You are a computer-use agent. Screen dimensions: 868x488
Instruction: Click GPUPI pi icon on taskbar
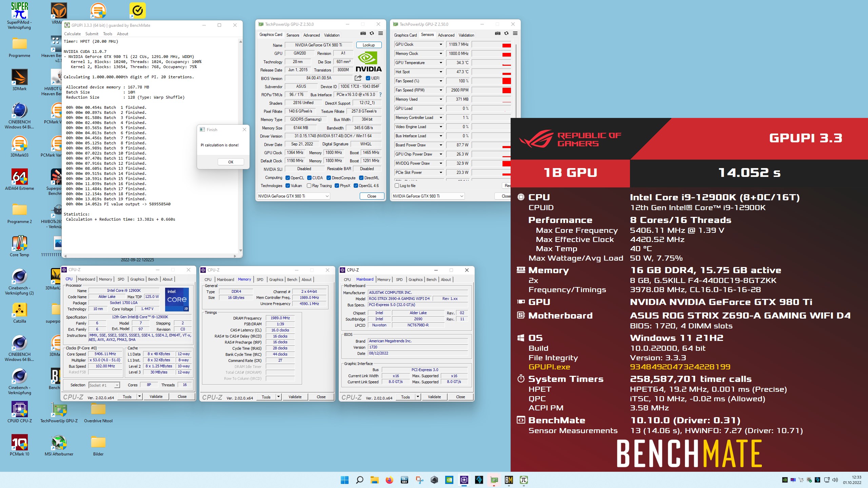(x=524, y=480)
